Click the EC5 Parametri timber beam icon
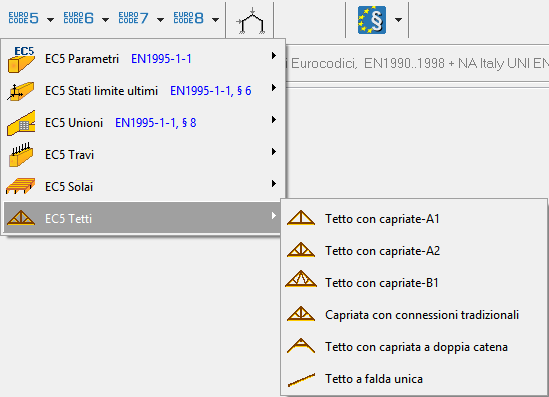 point(21,59)
